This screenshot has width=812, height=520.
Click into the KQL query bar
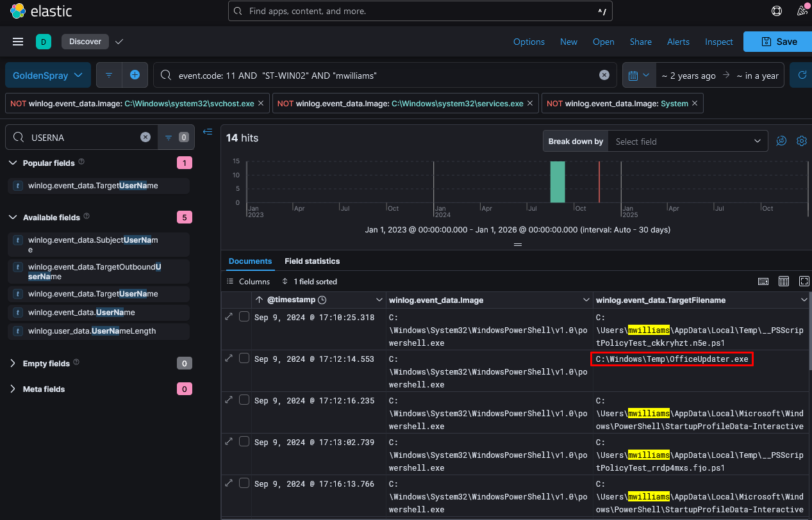pyautogui.click(x=385, y=75)
